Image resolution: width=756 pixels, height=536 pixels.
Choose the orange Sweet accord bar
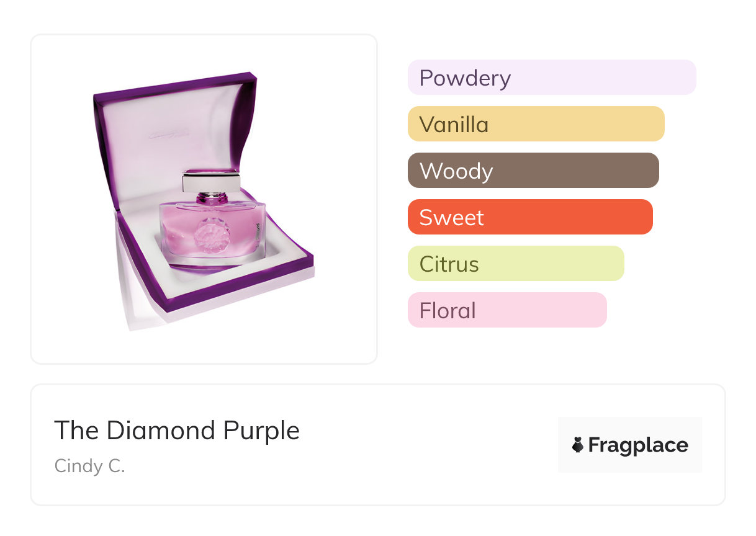[x=529, y=217]
